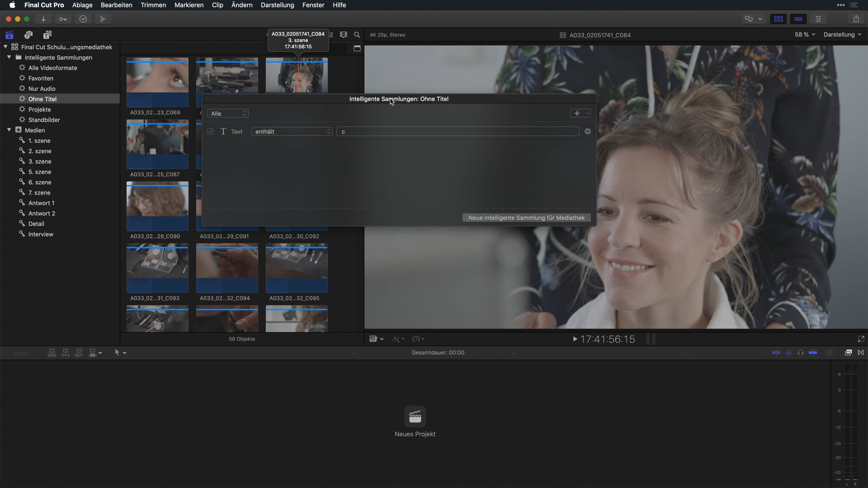The image size is (868, 488).
Task: Open the enthält condition dropdown
Action: (292, 131)
